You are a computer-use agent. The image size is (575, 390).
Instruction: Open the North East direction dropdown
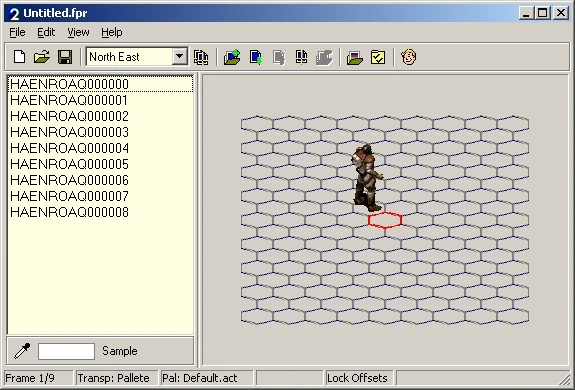[x=180, y=57]
